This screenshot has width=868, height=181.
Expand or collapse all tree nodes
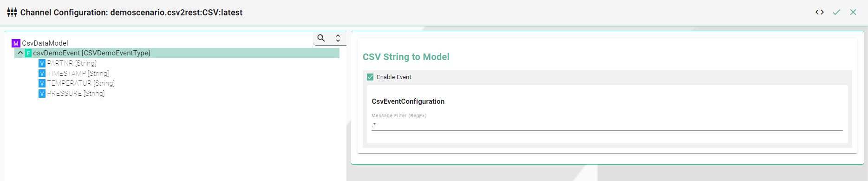[x=338, y=38]
